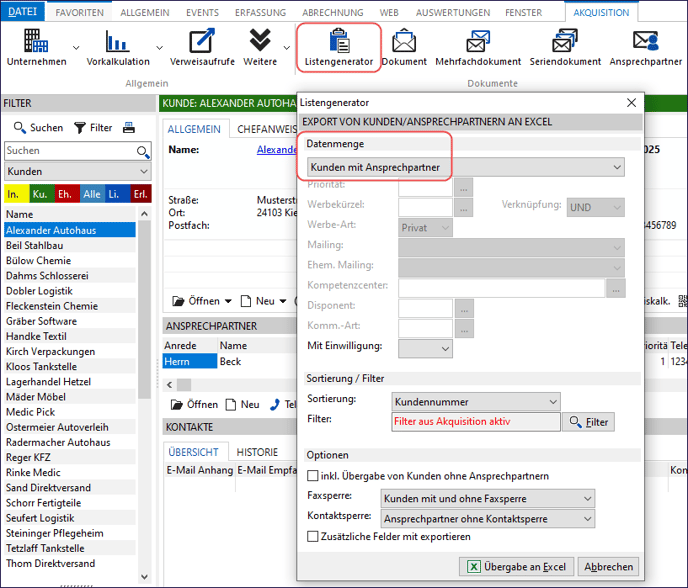Image resolution: width=688 pixels, height=588 pixels.
Task: Toggle inkl. Übergabe von Kunden ohne Ansprechpartnern
Action: pos(312,476)
